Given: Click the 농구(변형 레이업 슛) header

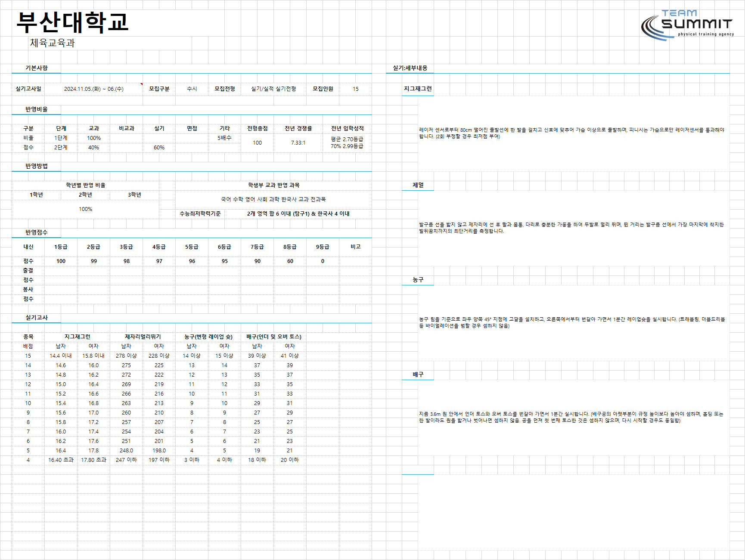Looking at the screenshot, I should coord(208,337).
